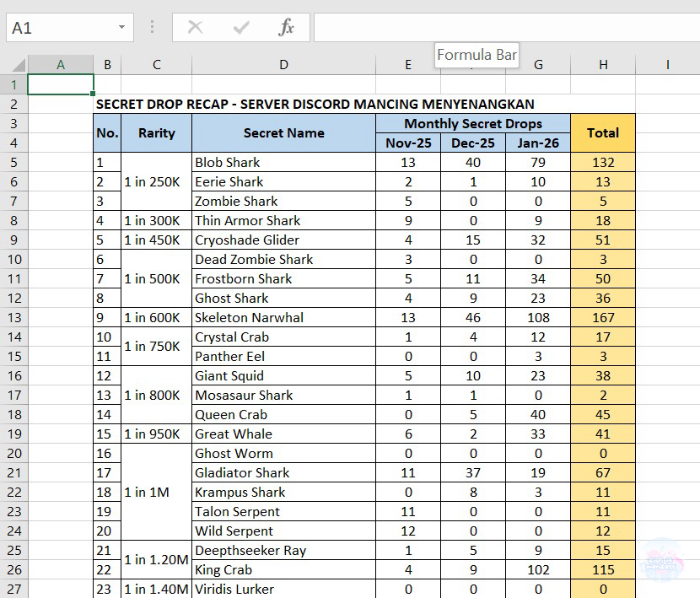Screen dimensions: 700x598
Task: Click the '1 in 250K' rarity cell
Action: 156,182
